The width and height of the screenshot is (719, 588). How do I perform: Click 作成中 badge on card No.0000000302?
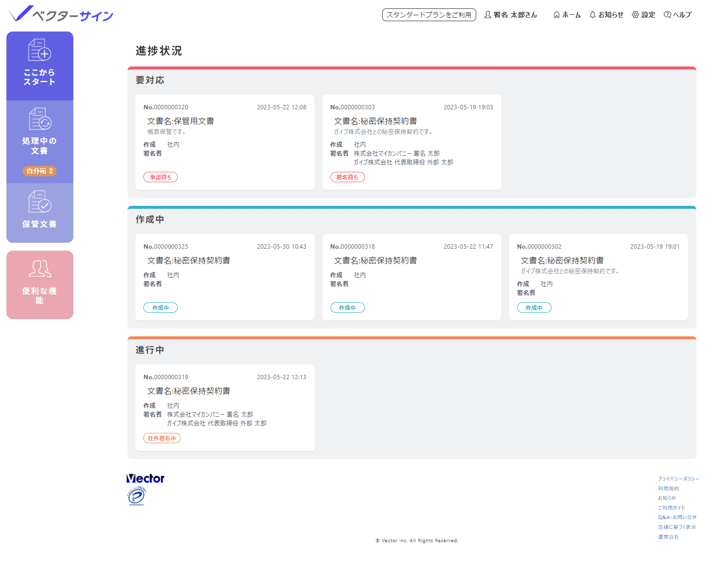[534, 308]
